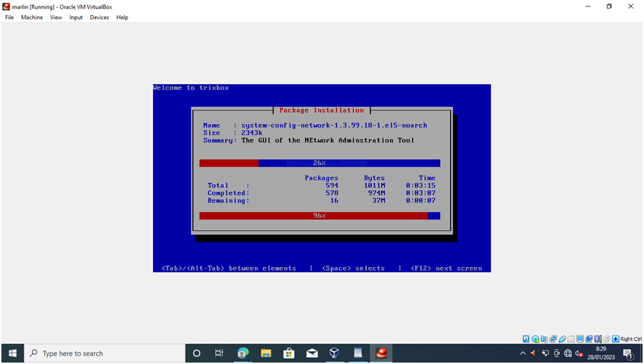Open the Devices menu
The height and width of the screenshot is (364, 644).
pos(100,17)
